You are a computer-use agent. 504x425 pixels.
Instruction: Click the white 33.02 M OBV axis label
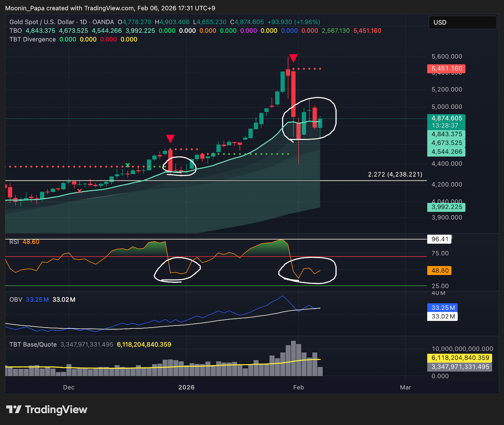pyautogui.click(x=443, y=317)
